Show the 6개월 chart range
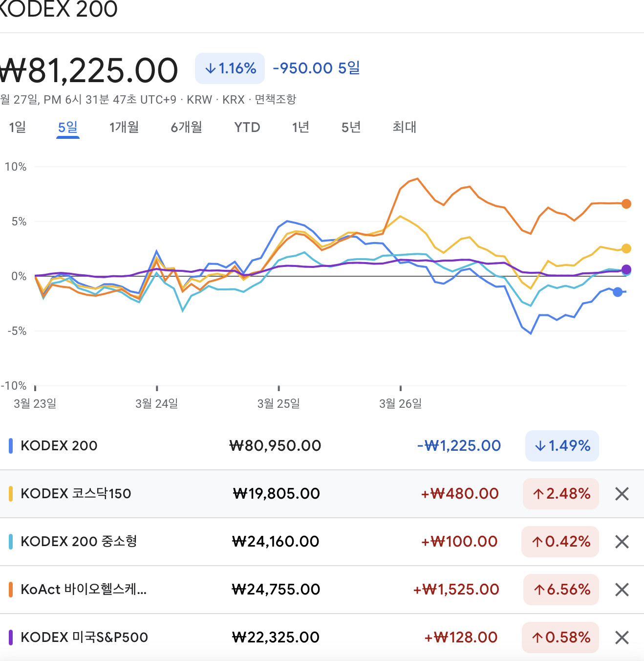The height and width of the screenshot is (661, 644). click(x=186, y=128)
